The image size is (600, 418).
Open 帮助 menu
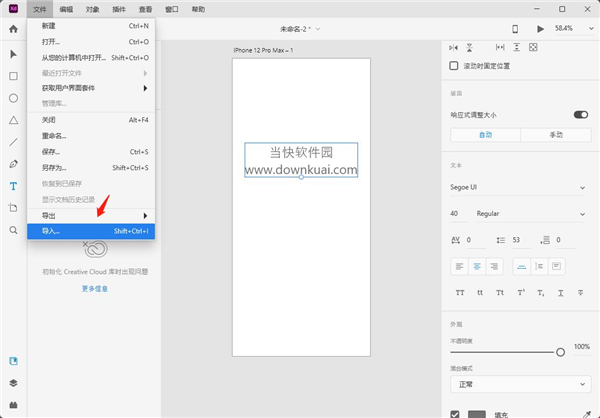coord(198,9)
